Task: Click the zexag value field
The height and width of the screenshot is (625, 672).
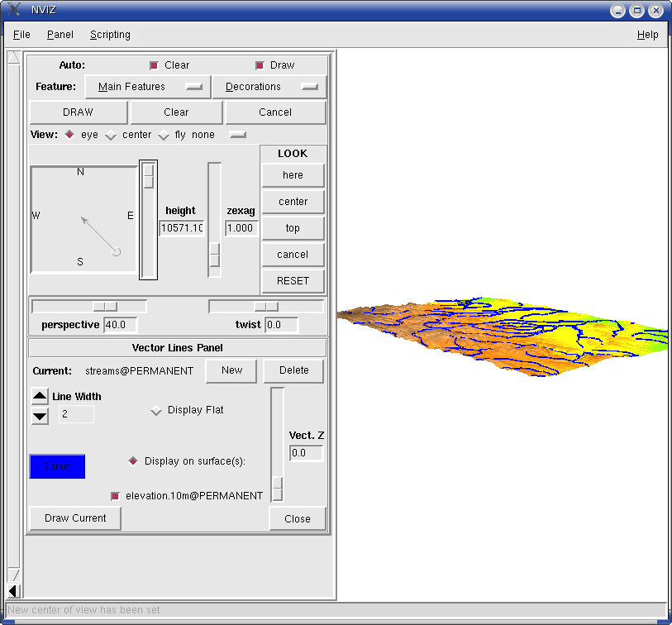Action: click(241, 228)
